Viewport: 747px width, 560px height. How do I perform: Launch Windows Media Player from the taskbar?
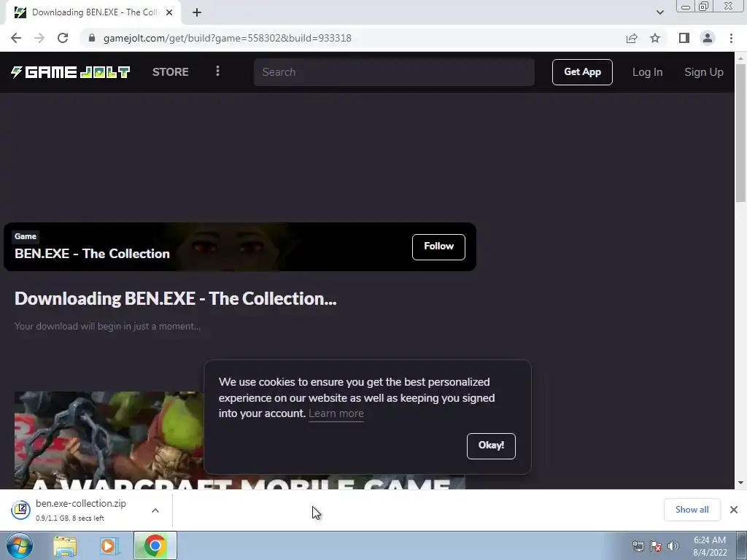108,546
